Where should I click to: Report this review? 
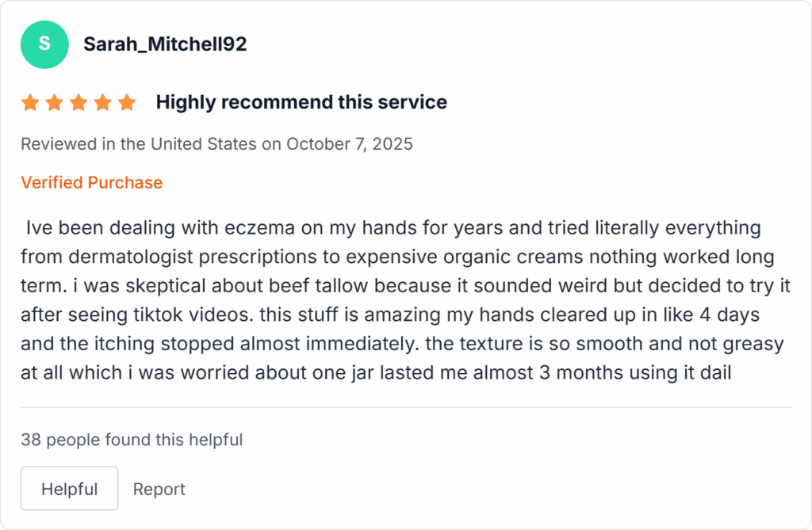[159, 489]
